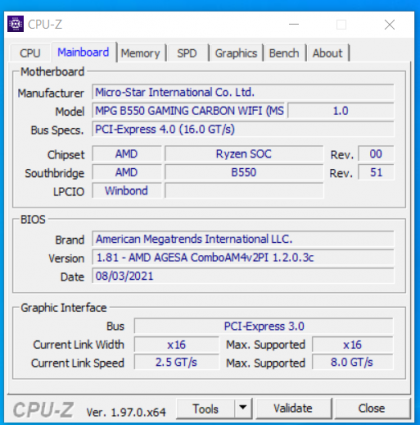420x425 pixels.
Task: Go to the SPD tab
Action: [x=187, y=53]
